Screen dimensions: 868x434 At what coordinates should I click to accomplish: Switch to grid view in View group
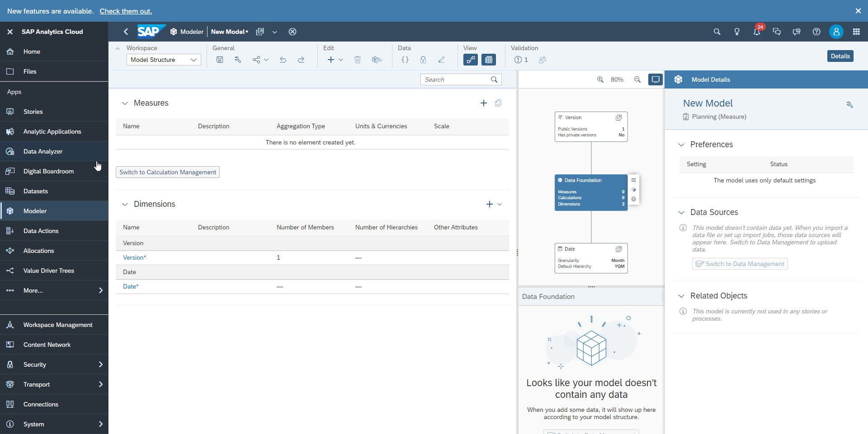point(489,59)
